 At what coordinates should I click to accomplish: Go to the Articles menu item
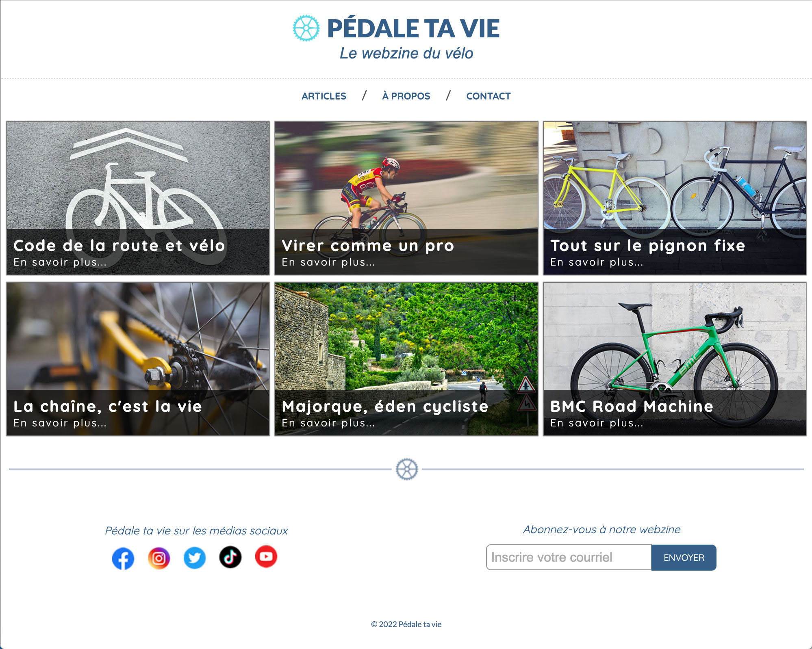(x=324, y=96)
